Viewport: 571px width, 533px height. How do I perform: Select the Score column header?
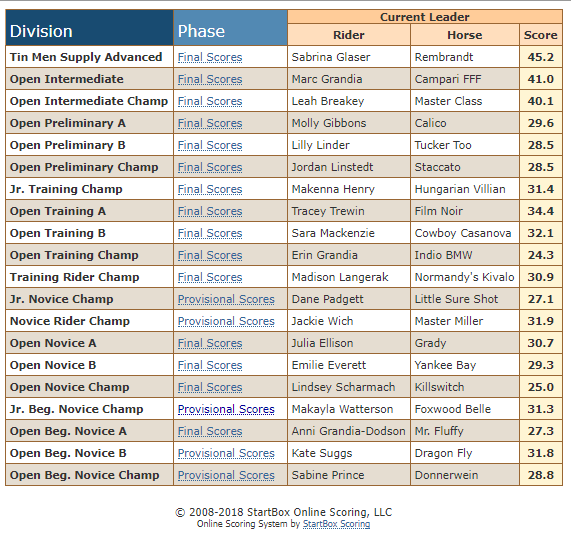540,35
